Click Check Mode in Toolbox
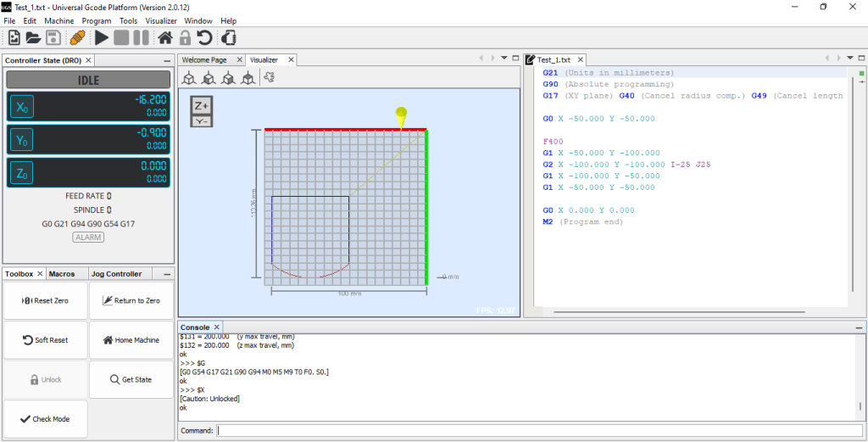Screen dimensions: 868x442 pyautogui.click(x=46, y=419)
